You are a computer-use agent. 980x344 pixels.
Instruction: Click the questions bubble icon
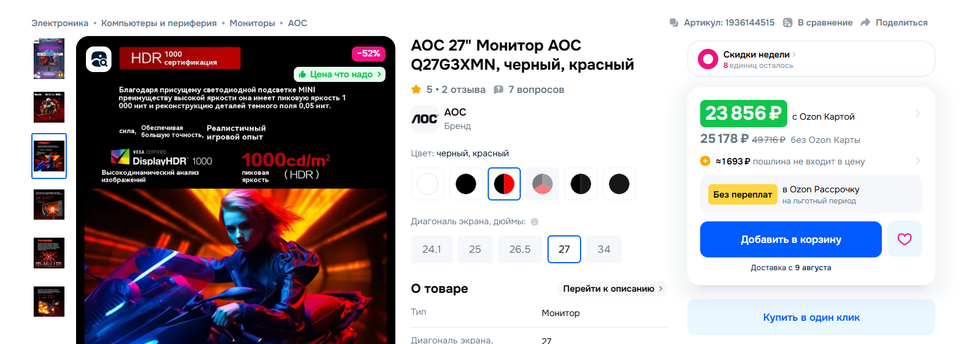point(498,89)
